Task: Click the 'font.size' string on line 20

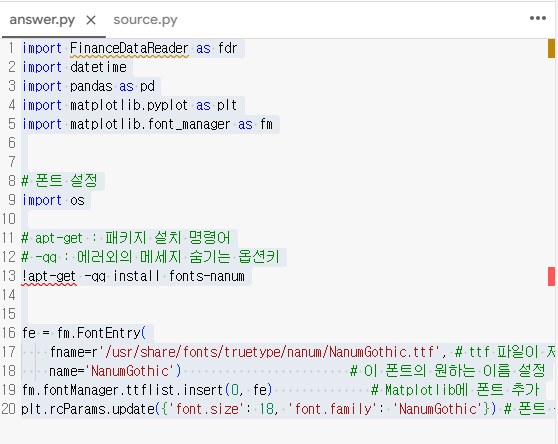Action: (206, 409)
